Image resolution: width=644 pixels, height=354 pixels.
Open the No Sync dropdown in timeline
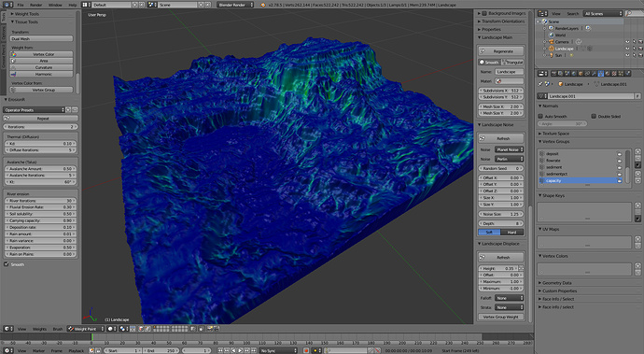(278, 350)
